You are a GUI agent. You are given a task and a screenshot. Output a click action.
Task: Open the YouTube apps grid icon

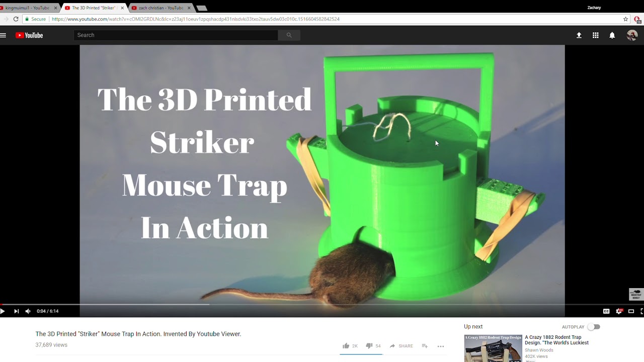click(596, 35)
